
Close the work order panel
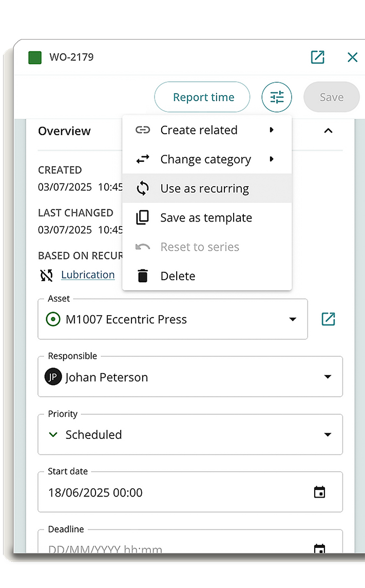coord(352,57)
